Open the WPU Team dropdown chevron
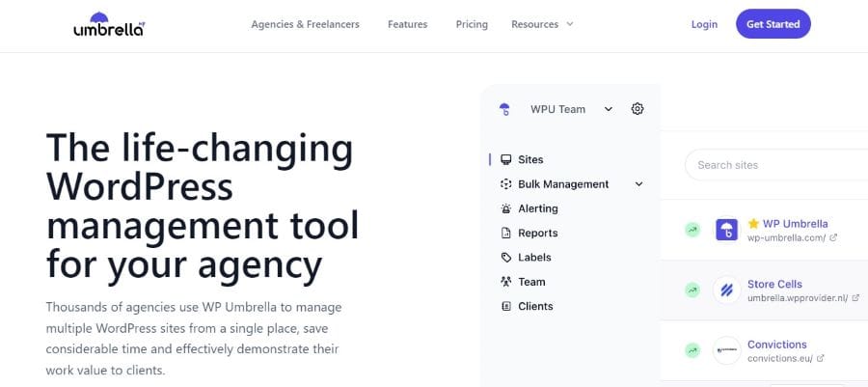868x387 pixels. [609, 109]
